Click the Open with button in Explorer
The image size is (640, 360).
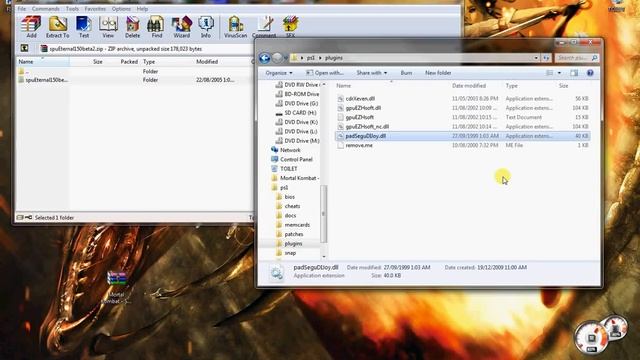(324, 73)
